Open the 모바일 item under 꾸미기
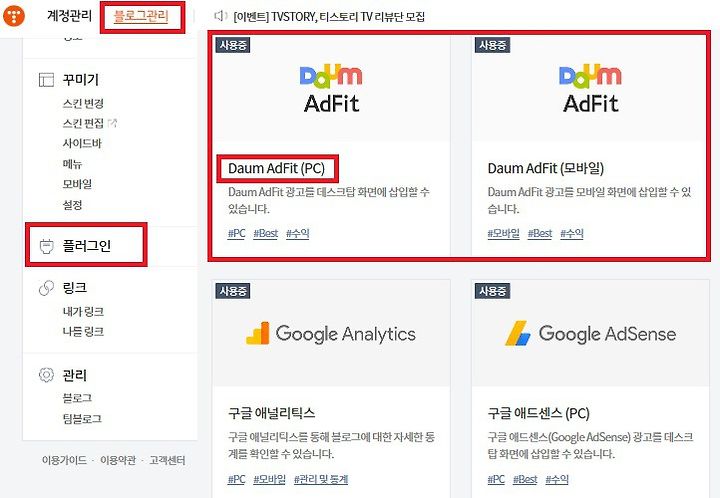Screen dimensions: 720x498 click(77, 184)
